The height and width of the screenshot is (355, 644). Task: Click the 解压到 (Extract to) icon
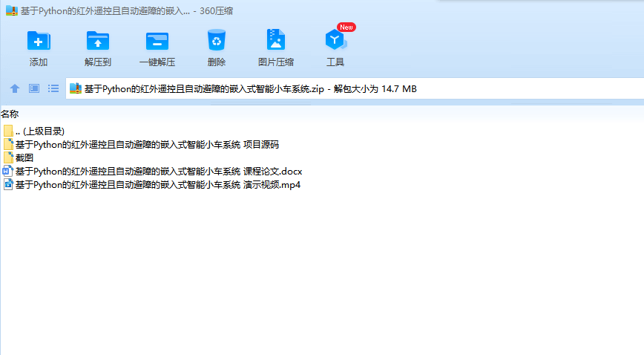click(x=98, y=41)
